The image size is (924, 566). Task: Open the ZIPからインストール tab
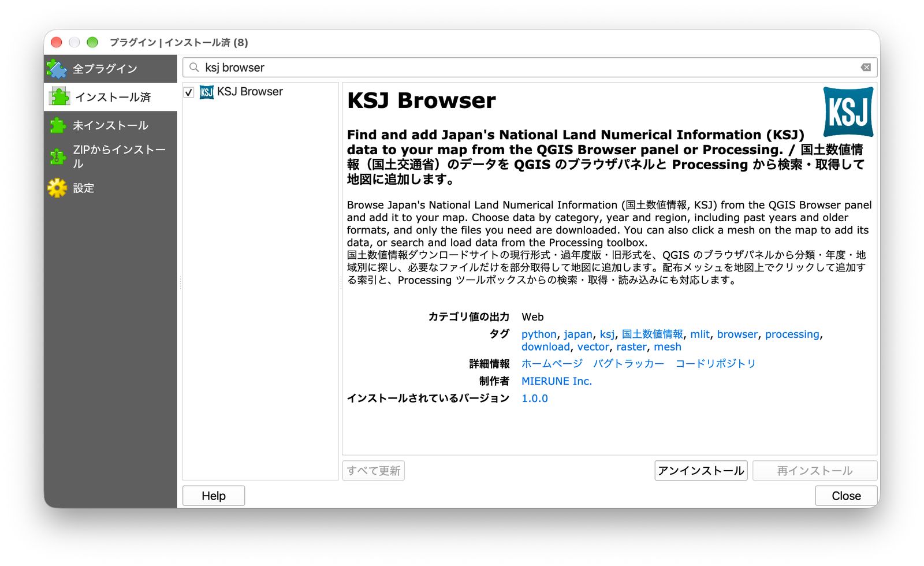[x=110, y=157]
